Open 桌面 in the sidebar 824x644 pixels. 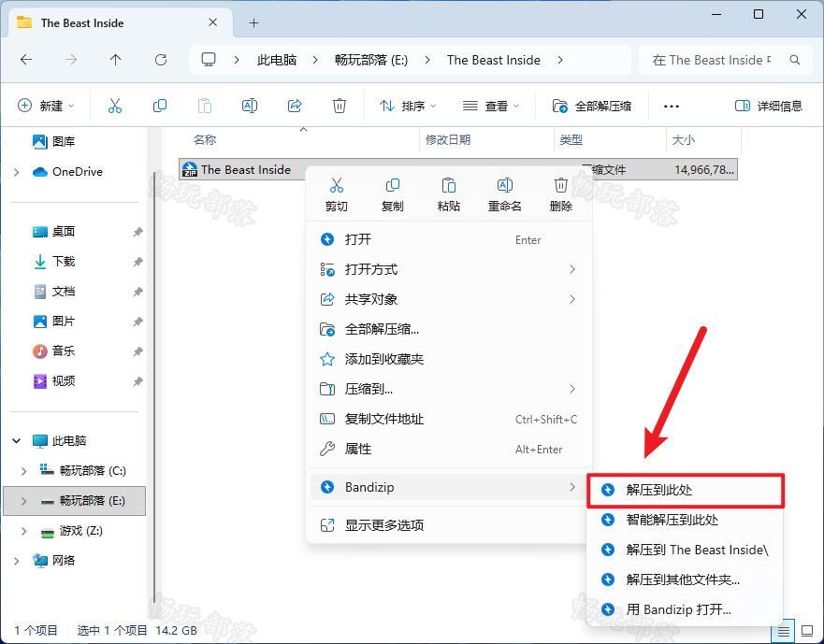(x=53, y=232)
